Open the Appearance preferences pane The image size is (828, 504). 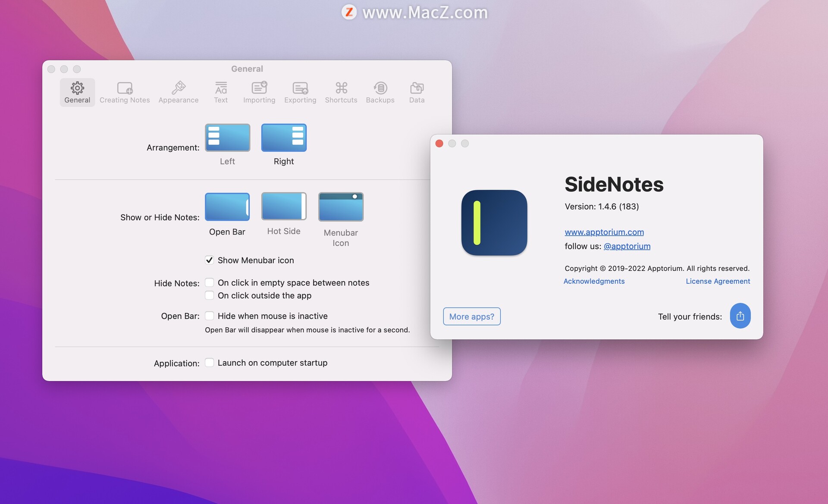178,92
